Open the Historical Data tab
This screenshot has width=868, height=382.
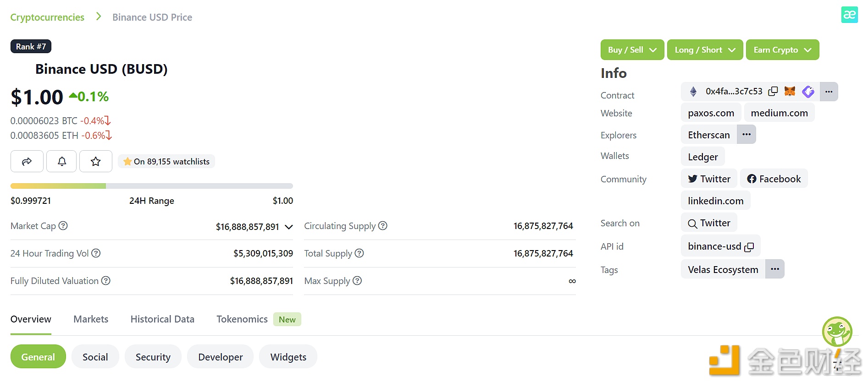(x=162, y=319)
